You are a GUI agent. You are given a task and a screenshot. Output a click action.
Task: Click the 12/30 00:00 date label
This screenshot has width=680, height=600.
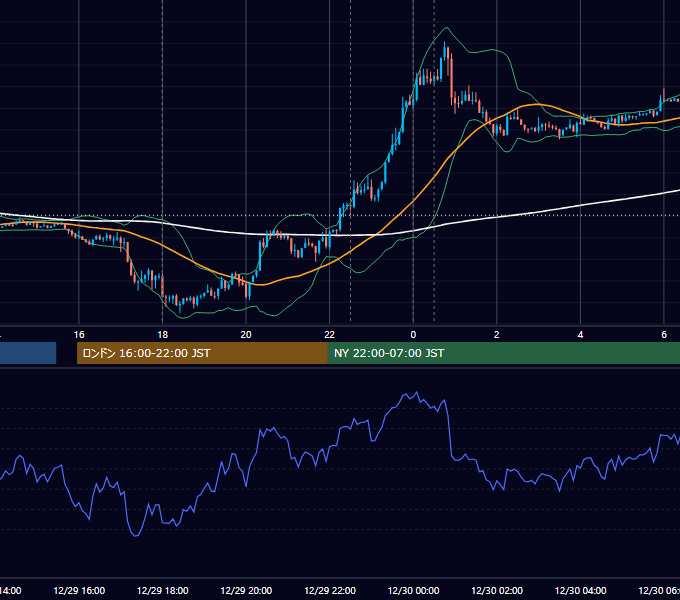[413, 590]
